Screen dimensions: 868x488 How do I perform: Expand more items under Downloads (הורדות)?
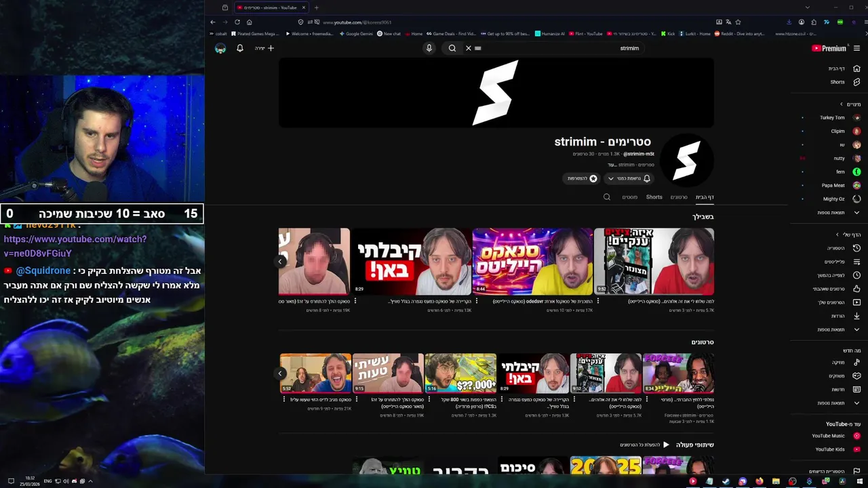coord(838,329)
